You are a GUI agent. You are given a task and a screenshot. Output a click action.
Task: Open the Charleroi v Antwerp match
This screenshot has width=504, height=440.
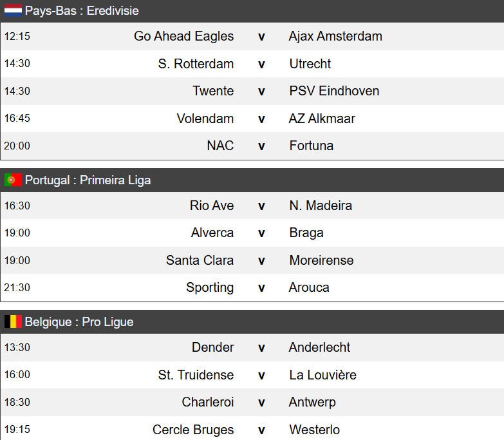coord(261,402)
